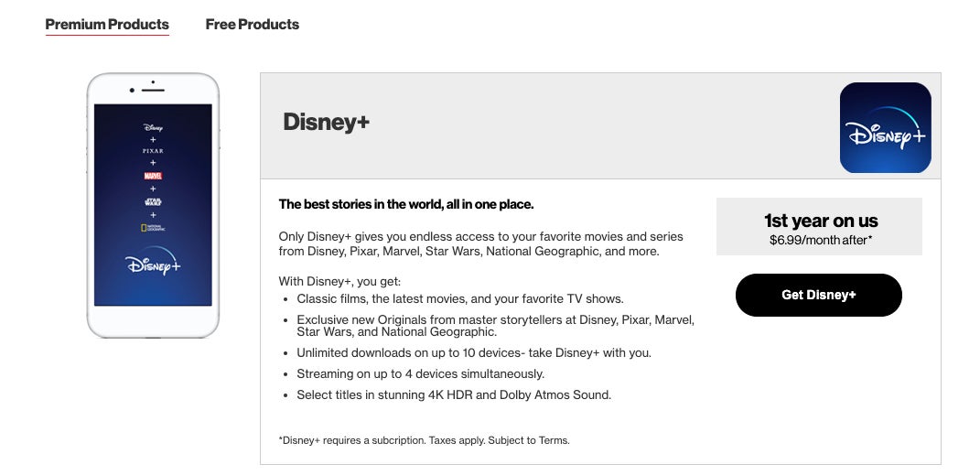Click the '4K HDR and Dolby Atmos Sound' bullet
This screenshot has width=980, height=475.
pyautogui.click(x=454, y=395)
